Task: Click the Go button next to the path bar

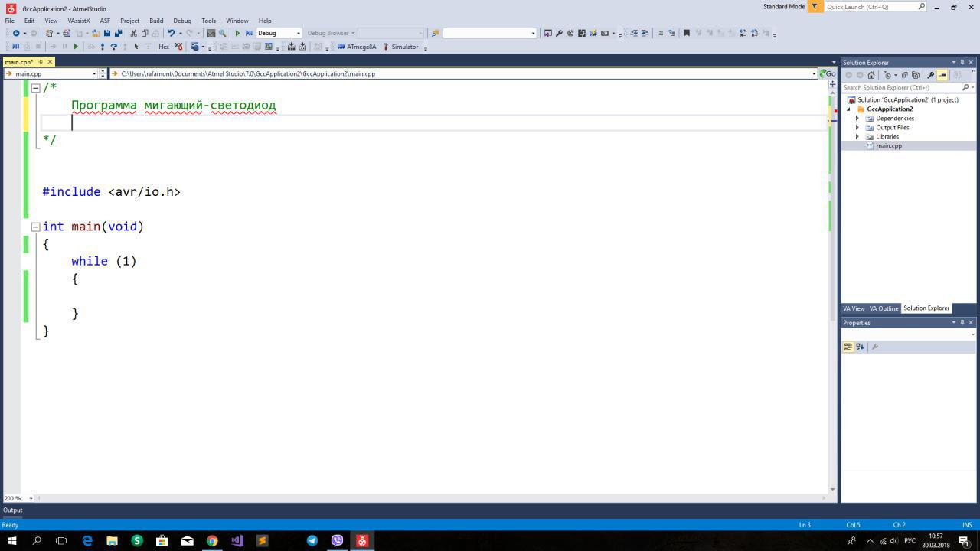Action: click(828, 73)
